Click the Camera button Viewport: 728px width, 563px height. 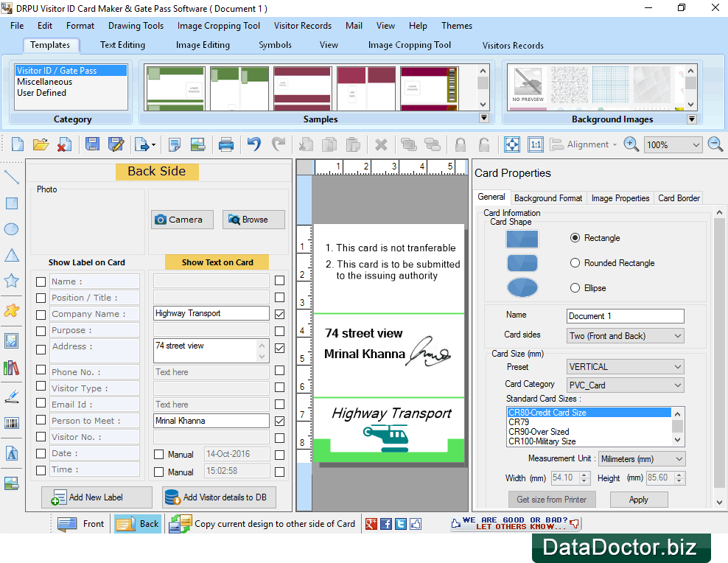click(182, 220)
